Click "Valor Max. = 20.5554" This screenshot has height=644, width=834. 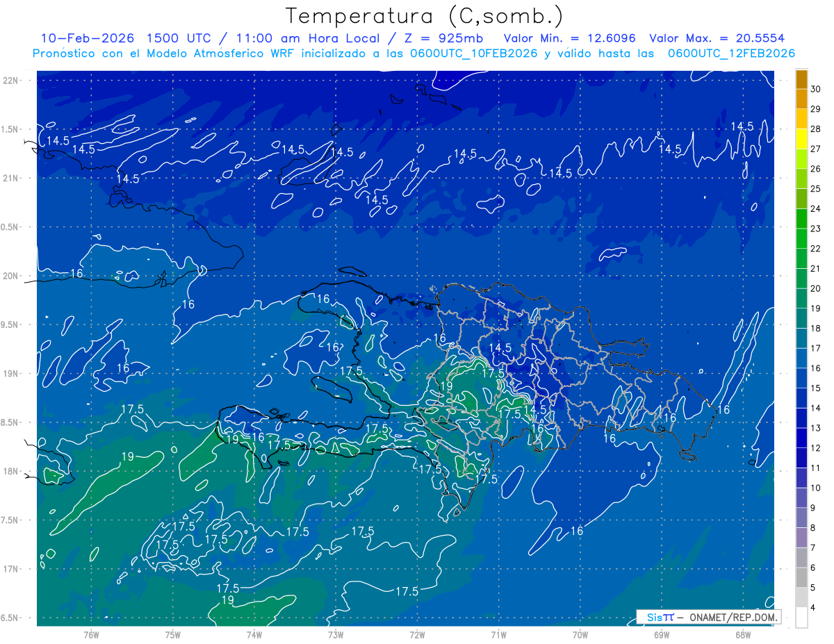717,38
